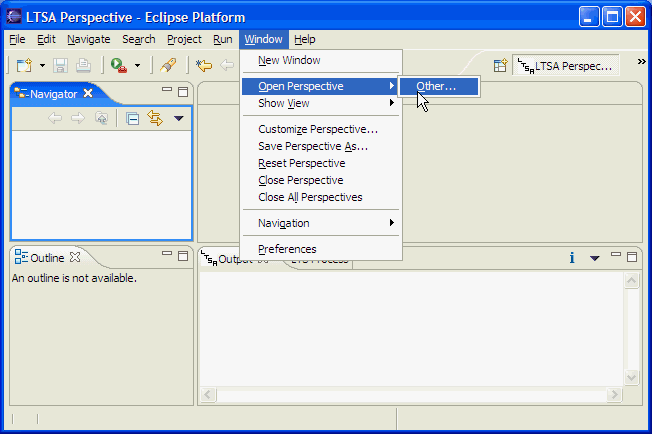Show hidden perspective bar items chevron
The height and width of the screenshot is (434, 652).
(x=641, y=62)
